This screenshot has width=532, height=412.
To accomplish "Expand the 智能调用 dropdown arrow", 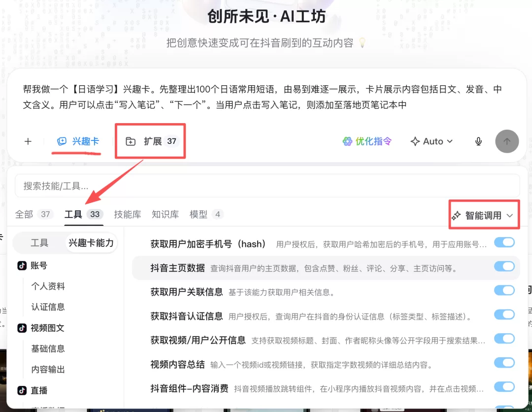I will (x=509, y=215).
